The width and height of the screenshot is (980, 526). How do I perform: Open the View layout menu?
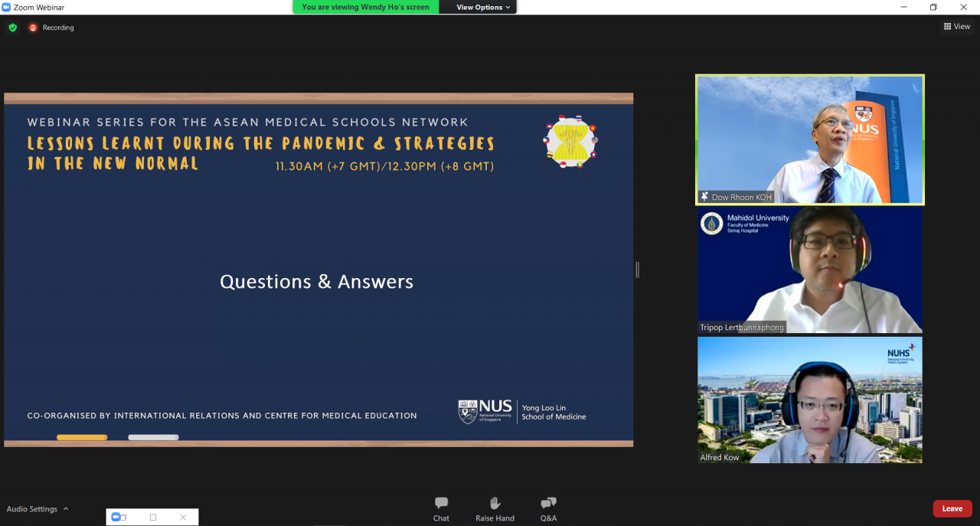click(x=957, y=27)
